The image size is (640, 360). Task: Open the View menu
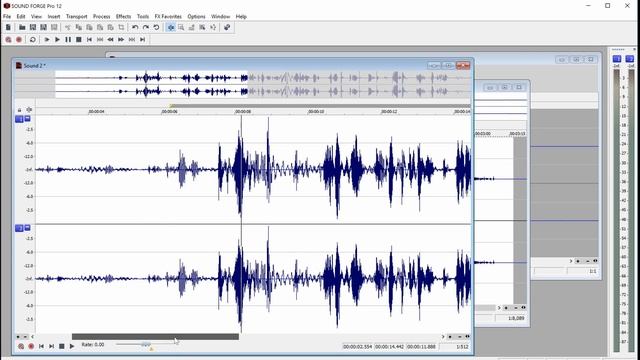pos(36,16)
